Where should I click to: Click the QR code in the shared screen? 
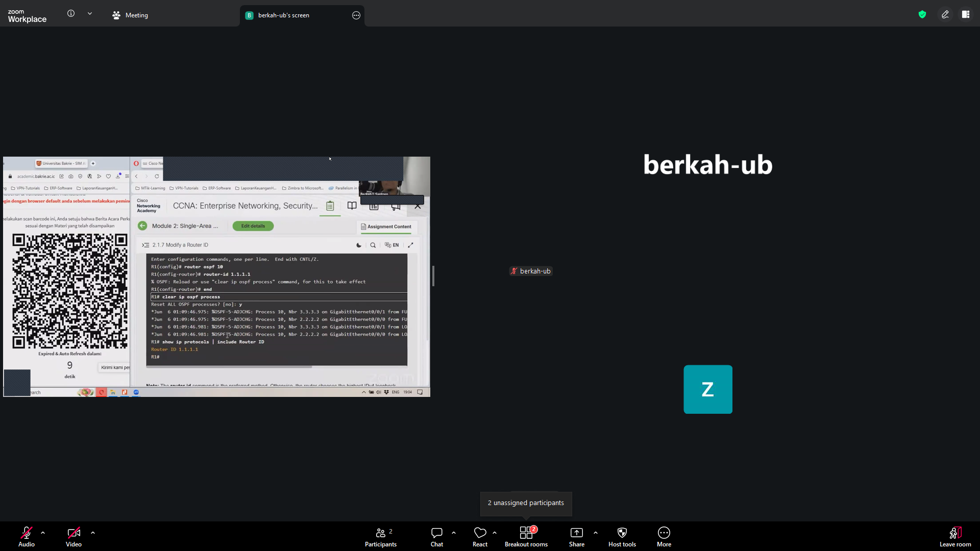tap(70, 291)
